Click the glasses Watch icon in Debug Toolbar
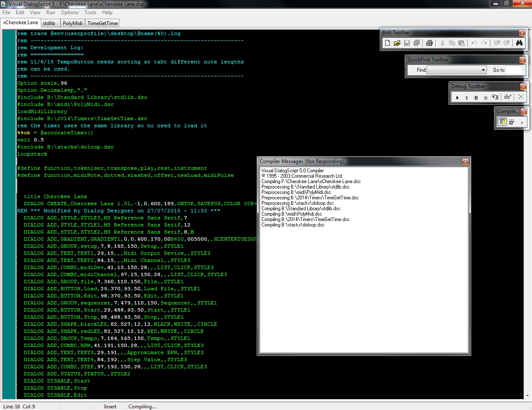 coord(507,97)
